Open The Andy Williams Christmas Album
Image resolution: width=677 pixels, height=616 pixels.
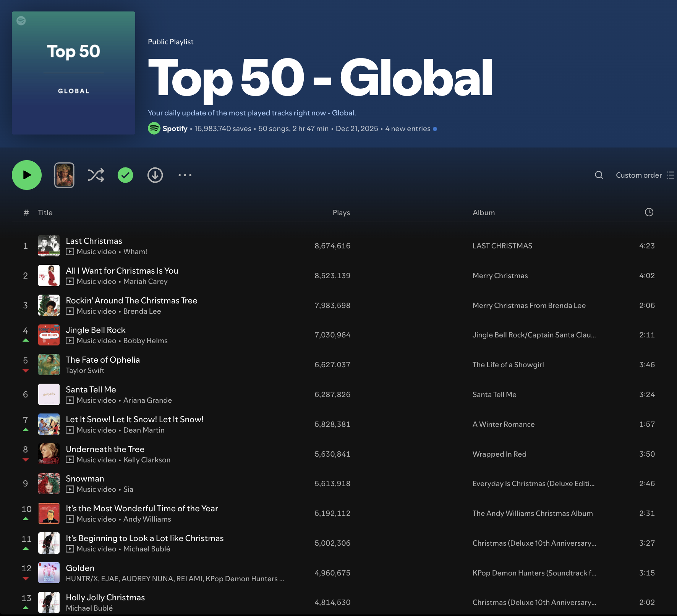point(533,513)
